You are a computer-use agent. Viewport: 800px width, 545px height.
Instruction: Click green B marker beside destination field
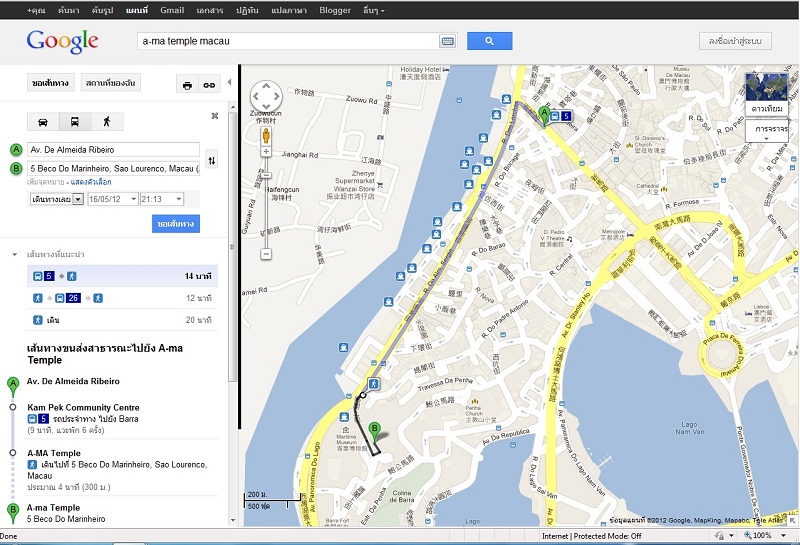16,168
